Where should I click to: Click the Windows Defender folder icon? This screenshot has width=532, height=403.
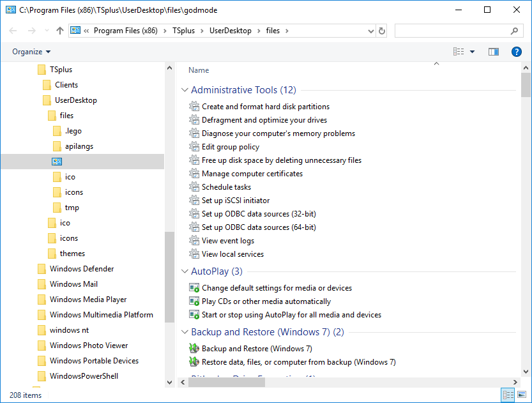point(42,269)
